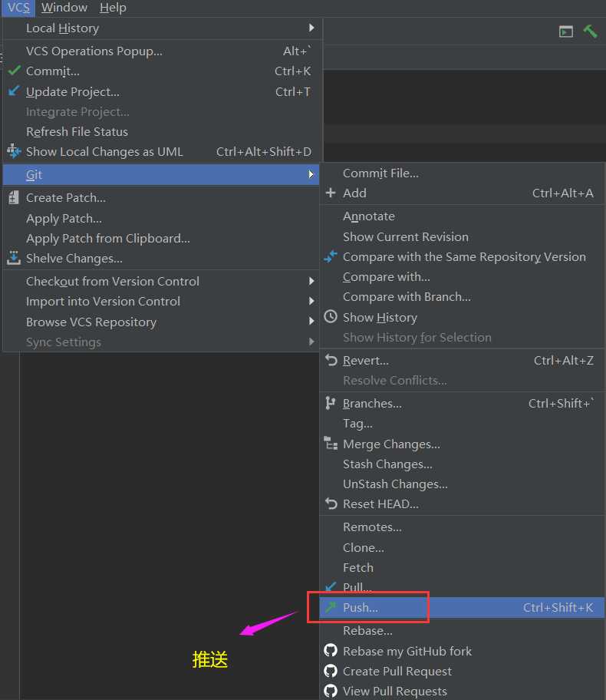606x700 pixels.
Task: Click Push... menu entry label
Action: 360,608
